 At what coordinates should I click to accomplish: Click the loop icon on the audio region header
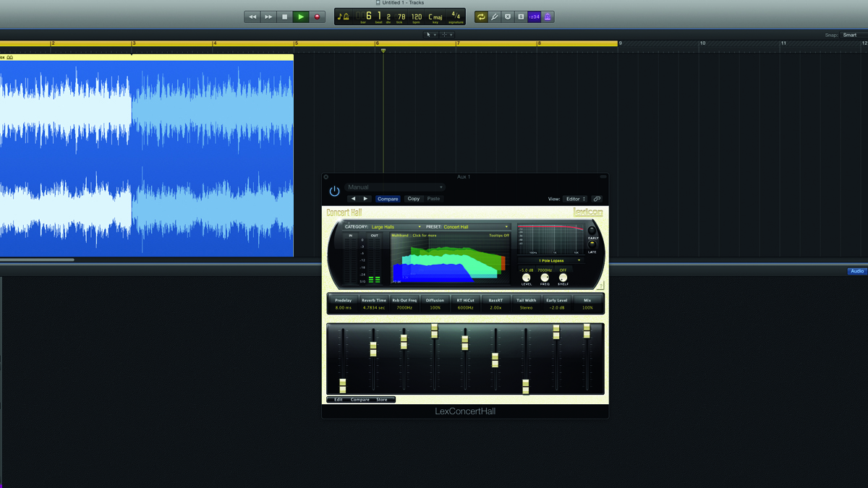click(x=10, y=57)
